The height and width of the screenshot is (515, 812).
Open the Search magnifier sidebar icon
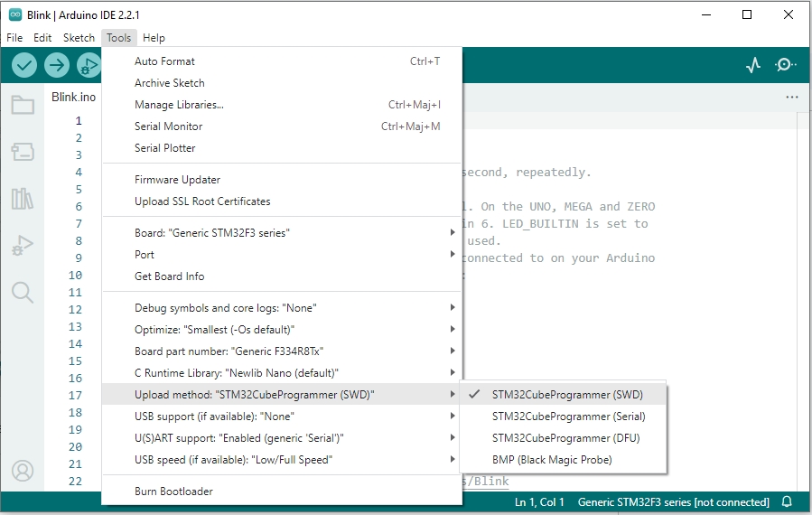pyautogui.click(x=23, y=292)
